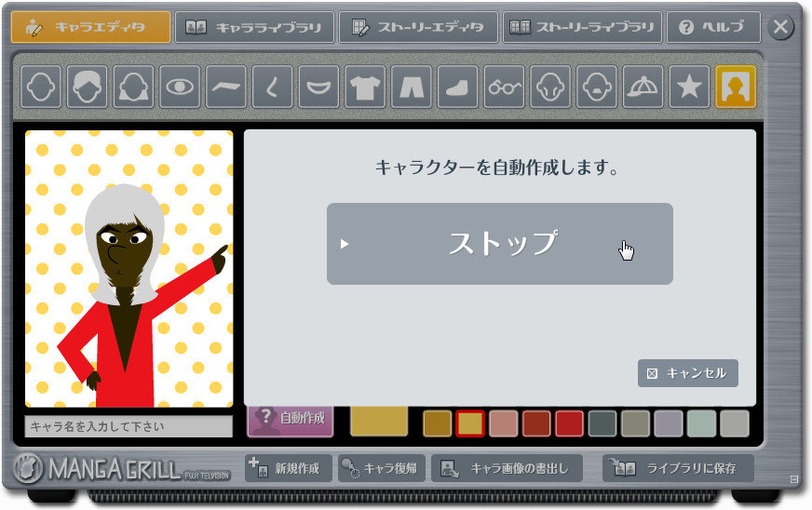
Task: Pick the light gray last swatch
Action: [735, 423]
